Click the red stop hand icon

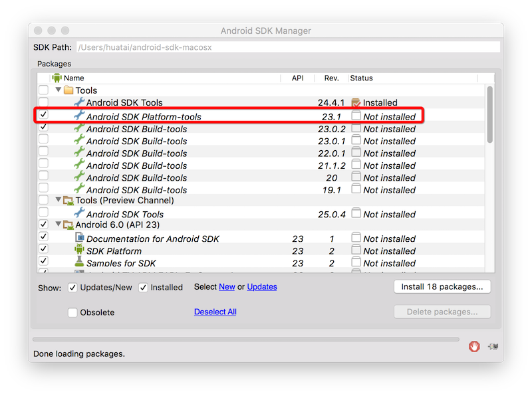(x=474, y=346)
